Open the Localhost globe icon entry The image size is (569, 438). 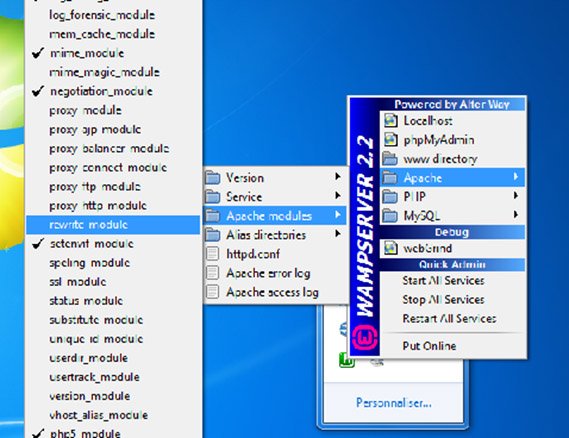point(391,121)
